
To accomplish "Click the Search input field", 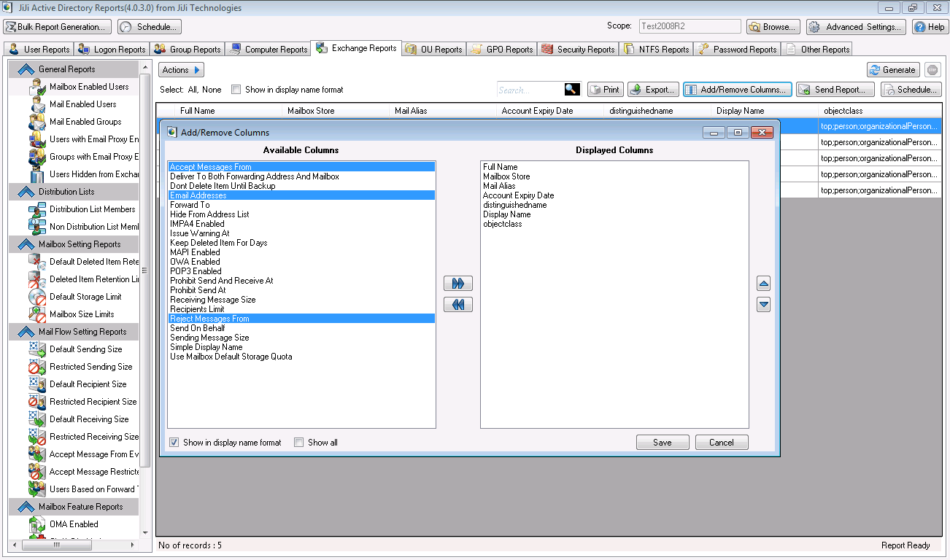I will [530, 90].
